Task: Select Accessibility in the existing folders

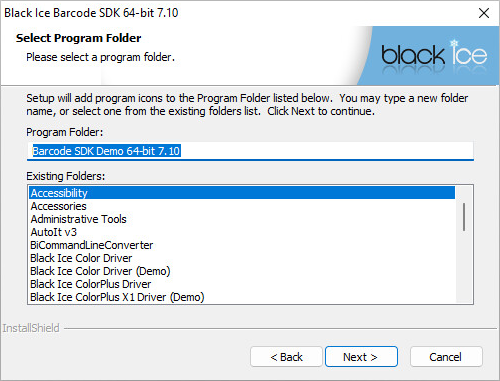Action: coord(242,193)
